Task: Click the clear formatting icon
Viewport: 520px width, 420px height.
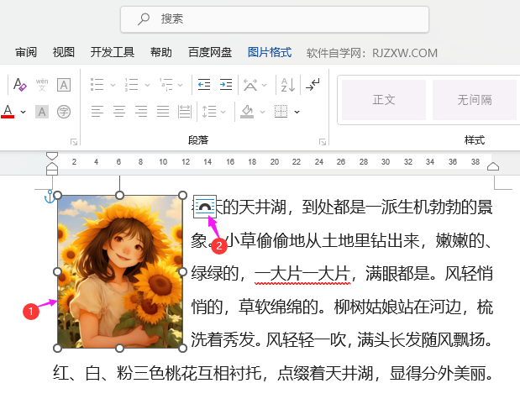Action: point(19,85)
